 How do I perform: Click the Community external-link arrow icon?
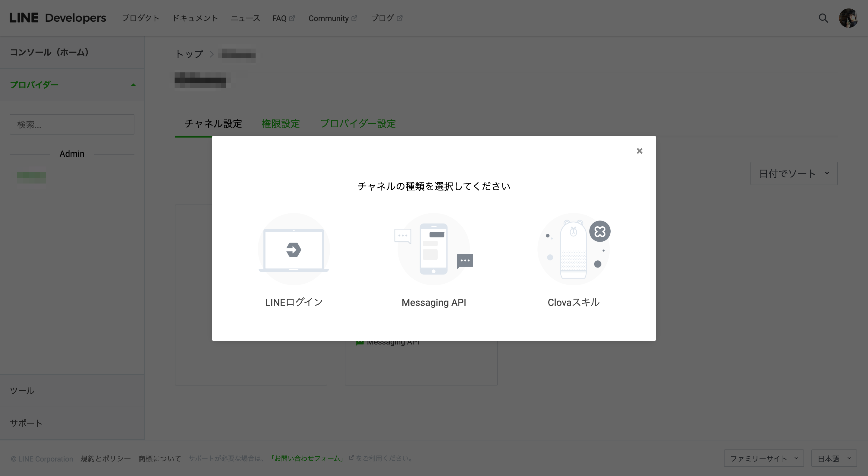[x=354, y=18]
